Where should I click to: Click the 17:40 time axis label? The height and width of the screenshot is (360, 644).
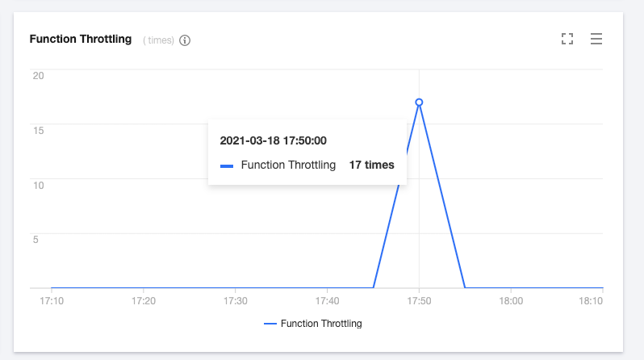(327, 301)
